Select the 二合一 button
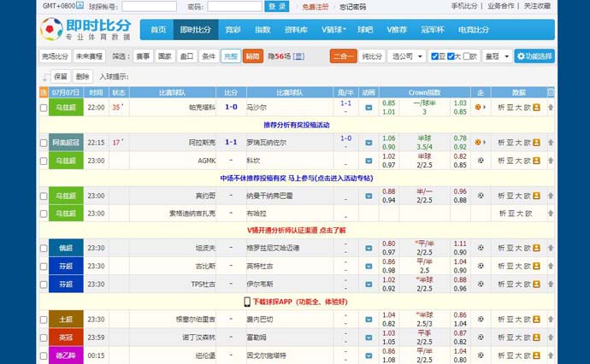This screenshot has width=590, height=364. point(343,56)
